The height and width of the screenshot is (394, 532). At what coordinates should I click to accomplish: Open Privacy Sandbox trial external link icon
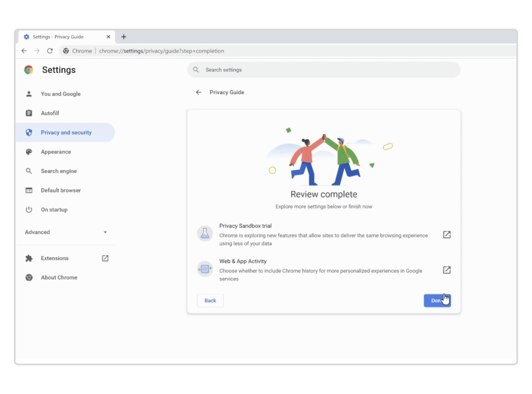[447, 234]
